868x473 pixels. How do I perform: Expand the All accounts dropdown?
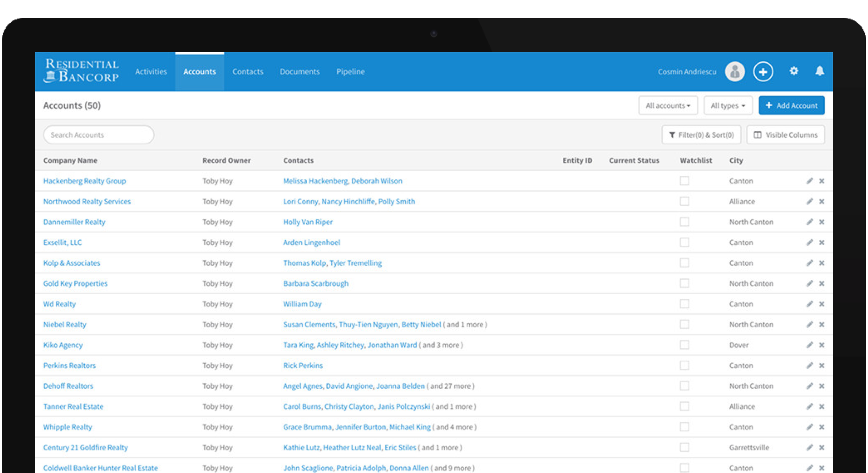point(668,106)
